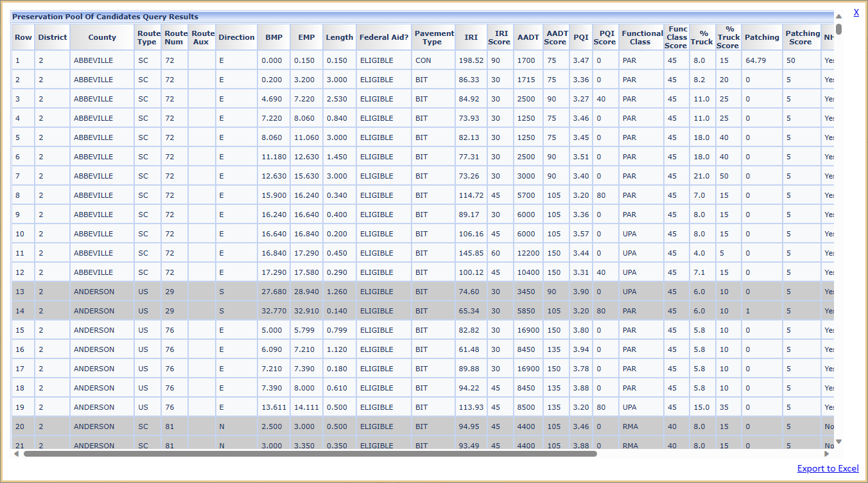
Task: Click the EMP column header
Action: [306, 37]
